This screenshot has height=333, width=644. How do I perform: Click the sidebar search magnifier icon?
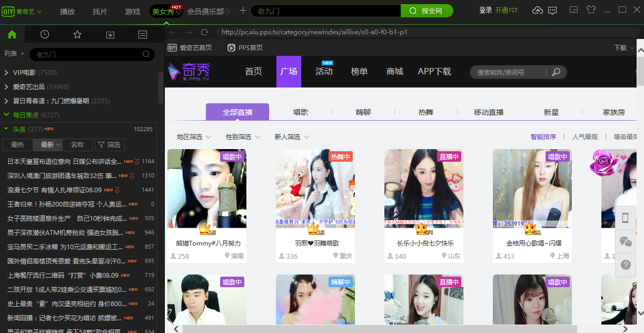(x=146, y=54)
